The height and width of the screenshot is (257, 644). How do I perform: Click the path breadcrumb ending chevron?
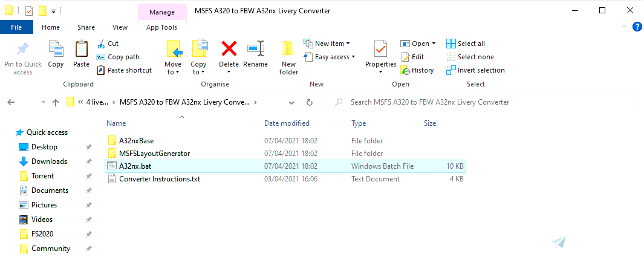(x=255, y=103)
